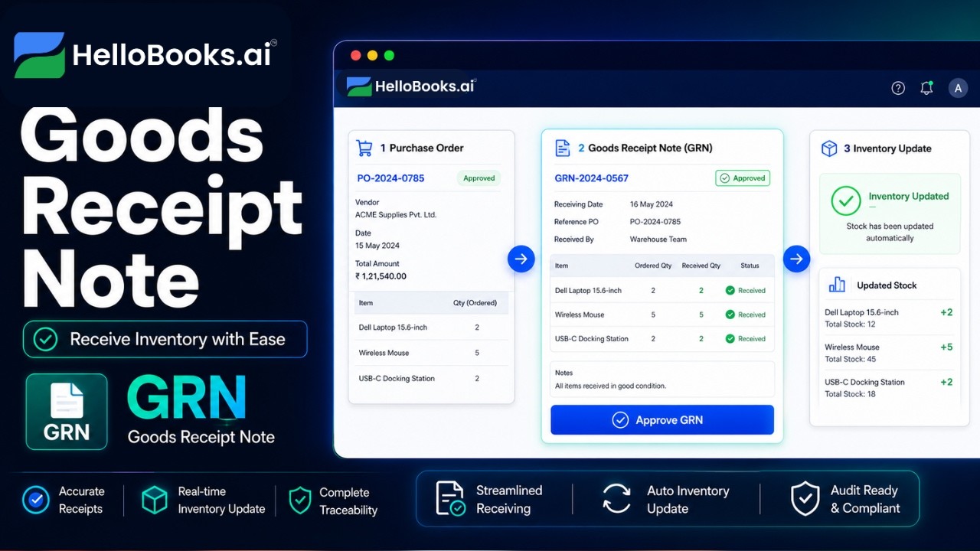Image resolution: width=980 pixels, height=551 pixels.
Task: Click the Status column header
Action: 750,266
